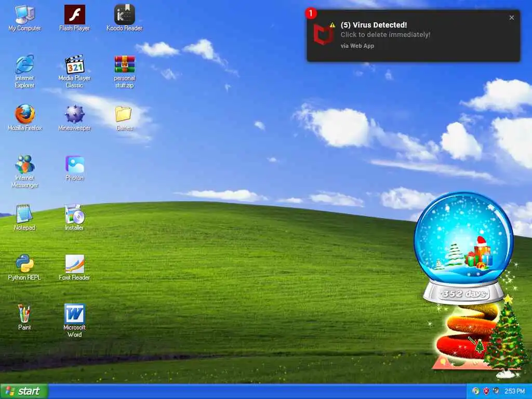532x399 pixels.
Task: Click the red shield tray icon
Action: point(486,391)
